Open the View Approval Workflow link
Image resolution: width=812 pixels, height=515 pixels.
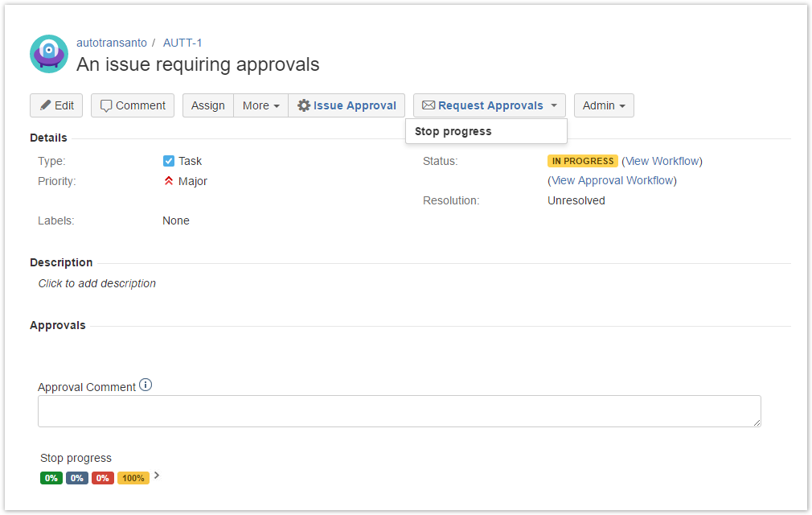click(x=612, y=180)
